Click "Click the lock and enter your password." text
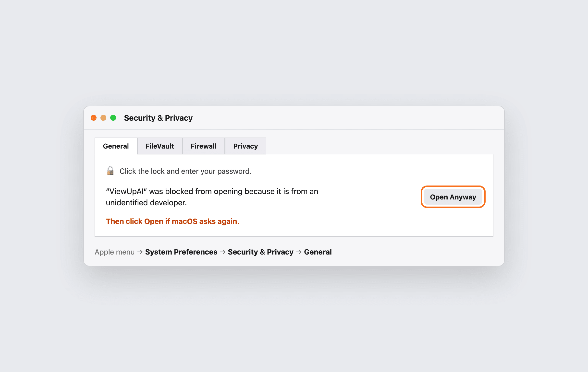Screen dimensions: 588x372 click(x=185, y=171)
